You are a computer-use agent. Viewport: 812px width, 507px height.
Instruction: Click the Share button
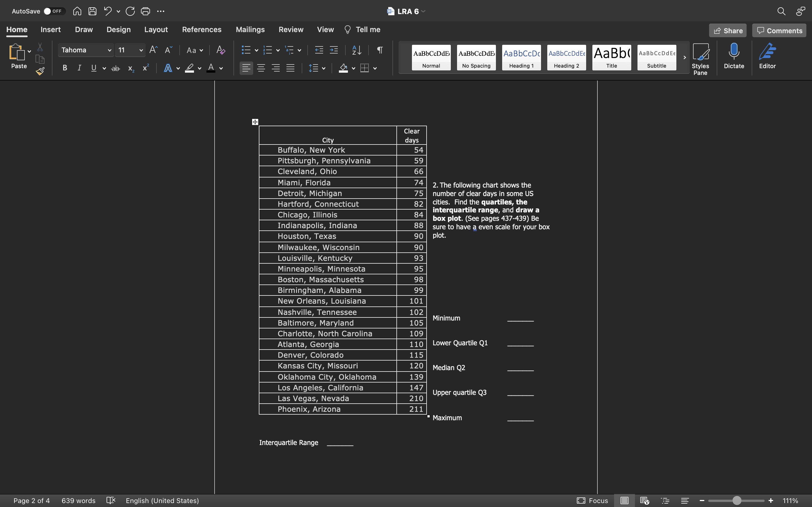coord(728,30)
